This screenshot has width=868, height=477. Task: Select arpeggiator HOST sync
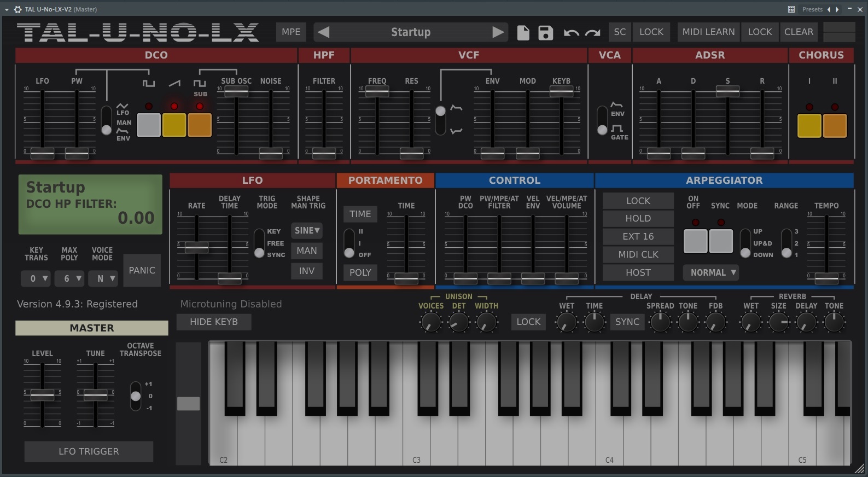point(638,272)
